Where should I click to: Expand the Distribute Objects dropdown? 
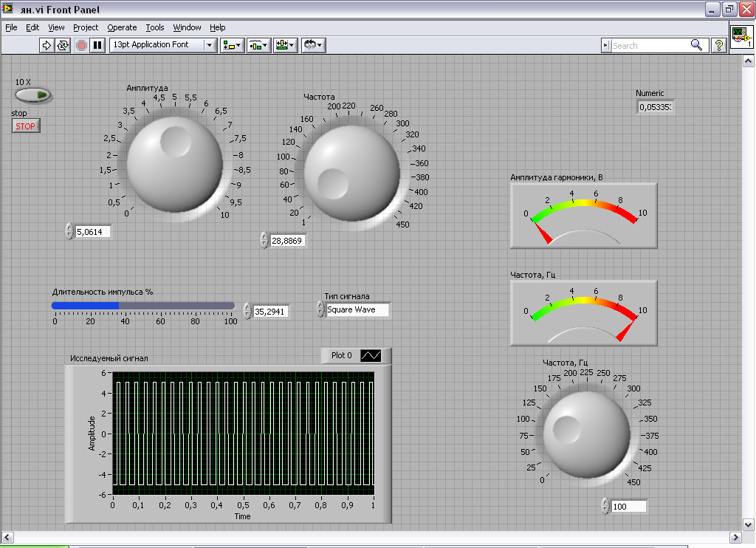(x=258, y=45)
